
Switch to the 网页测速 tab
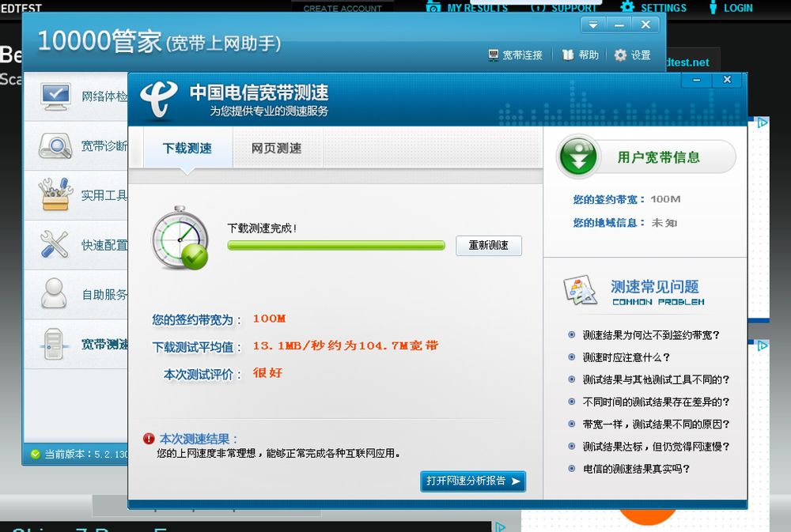click(x=276, y=149)
